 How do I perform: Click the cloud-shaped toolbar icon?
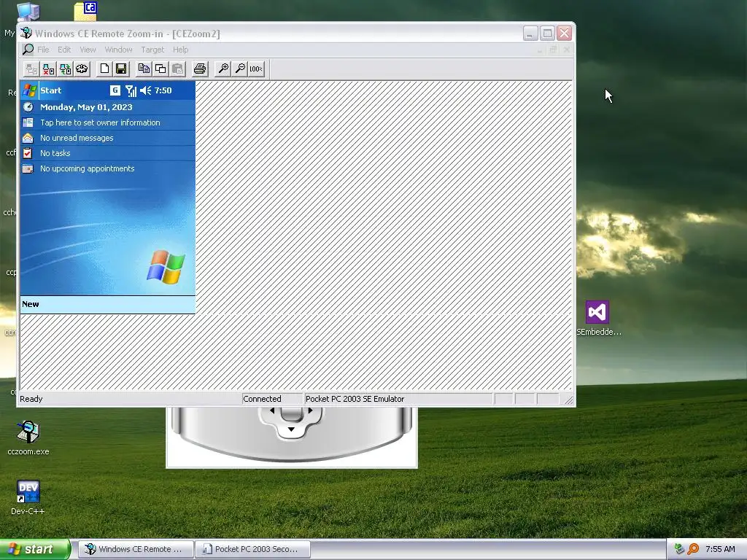tap(82, 69)
